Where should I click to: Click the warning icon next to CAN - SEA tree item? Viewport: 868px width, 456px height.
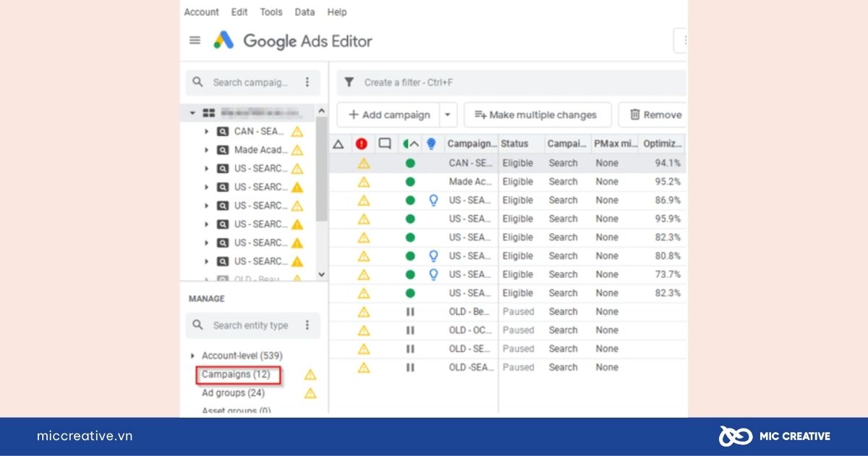pyautogui.click(x=297, y=132)
